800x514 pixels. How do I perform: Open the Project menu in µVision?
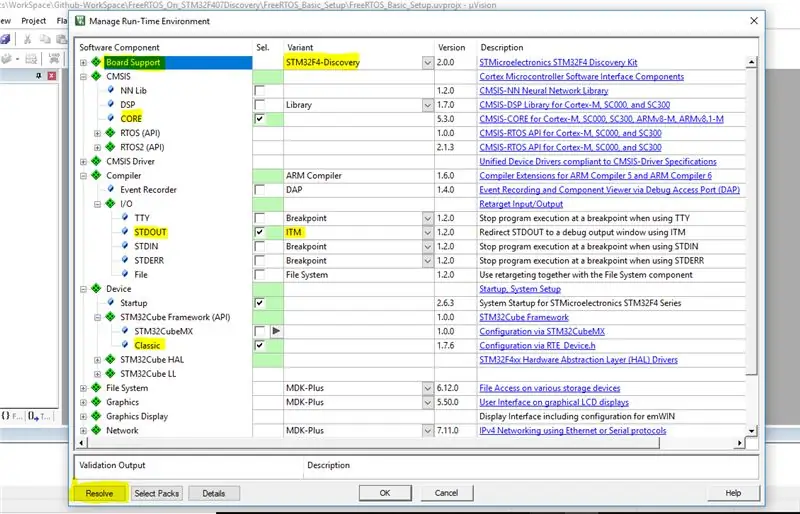[34, 21]
